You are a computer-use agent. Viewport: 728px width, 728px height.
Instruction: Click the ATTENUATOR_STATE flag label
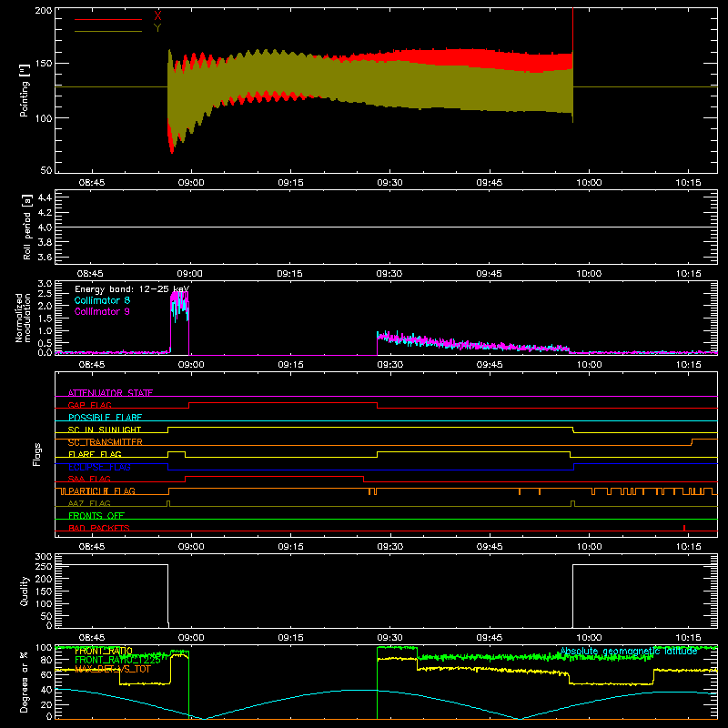110,393
